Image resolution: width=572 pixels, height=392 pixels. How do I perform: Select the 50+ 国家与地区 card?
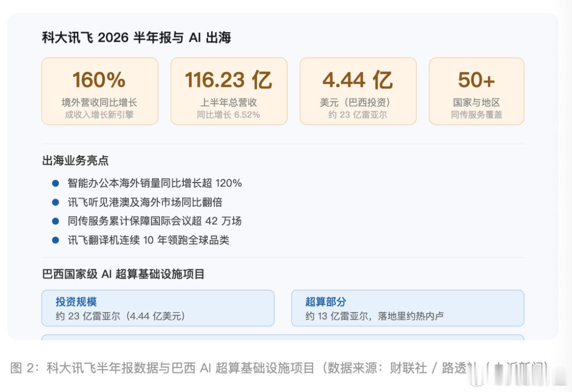477,91
